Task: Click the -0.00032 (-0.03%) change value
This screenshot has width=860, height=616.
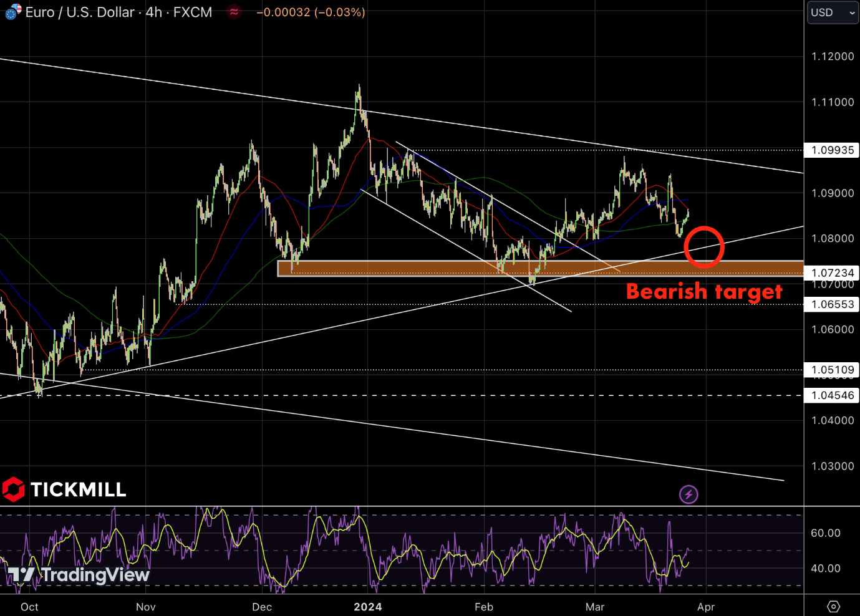Action: (x=311, y=12)
